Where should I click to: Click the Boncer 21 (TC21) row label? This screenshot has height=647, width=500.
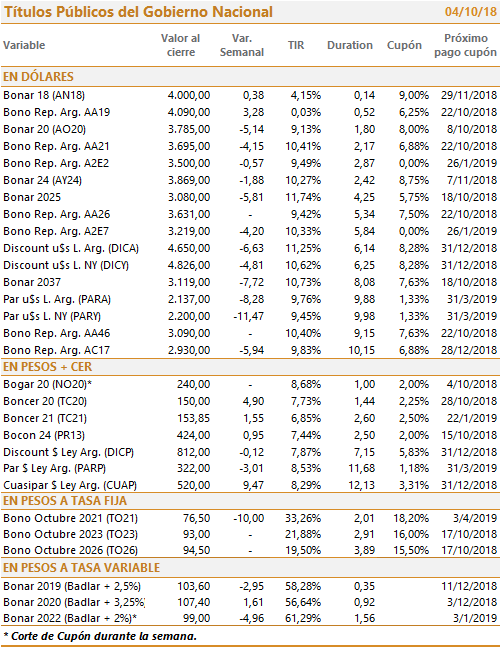tap(45, 418)
